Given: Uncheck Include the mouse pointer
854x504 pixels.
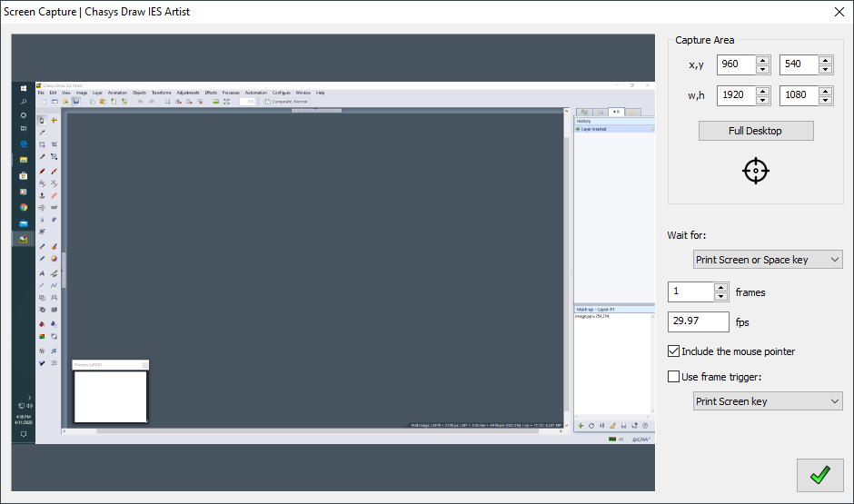Looking at the screenshot, I should click(x=674, y=351).
